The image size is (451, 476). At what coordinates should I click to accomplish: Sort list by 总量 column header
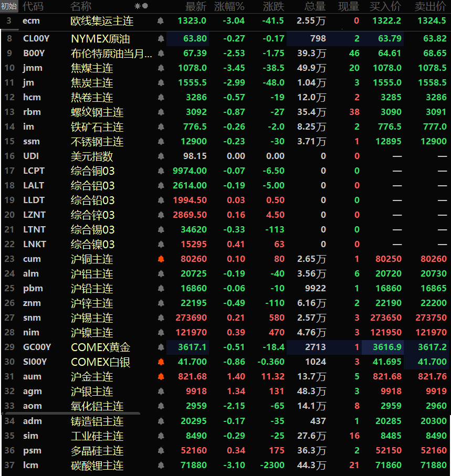point(315,6)
